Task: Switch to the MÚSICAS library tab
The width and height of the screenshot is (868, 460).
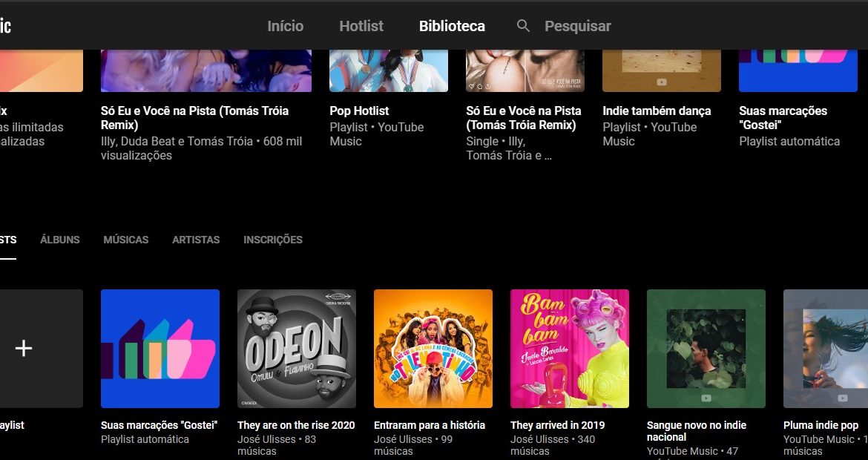Action: pyautogui.click(x=125, y=240)
